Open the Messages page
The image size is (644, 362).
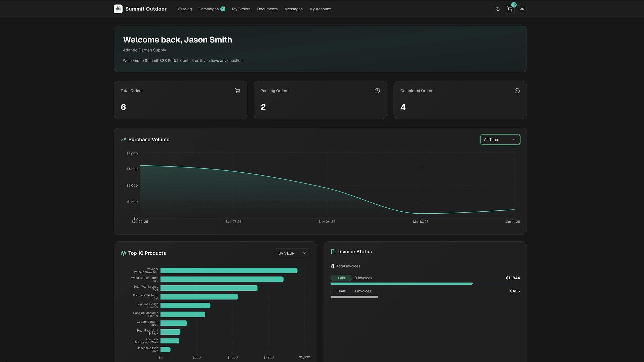[293, 9]
